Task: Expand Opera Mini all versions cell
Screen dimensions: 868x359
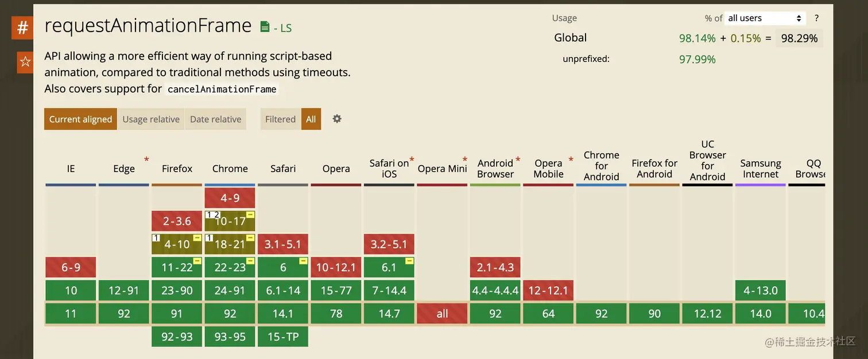Action: click(x=442, y=314)
